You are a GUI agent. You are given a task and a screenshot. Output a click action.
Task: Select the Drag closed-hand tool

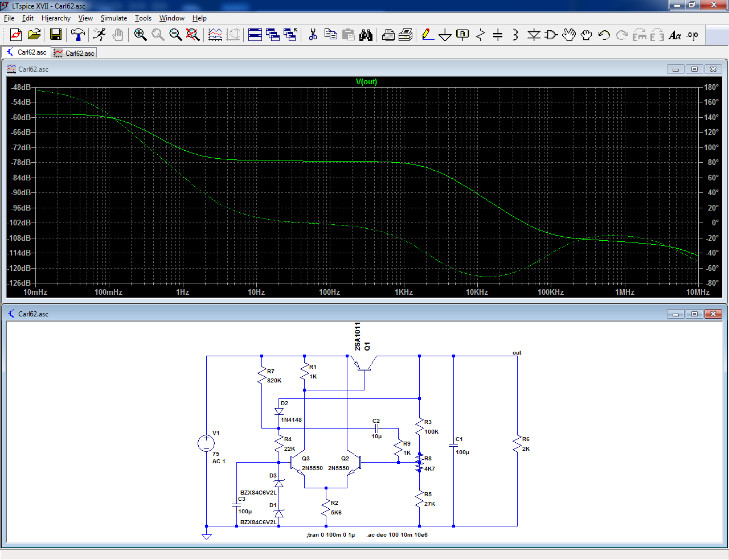[x=587, y=35]
